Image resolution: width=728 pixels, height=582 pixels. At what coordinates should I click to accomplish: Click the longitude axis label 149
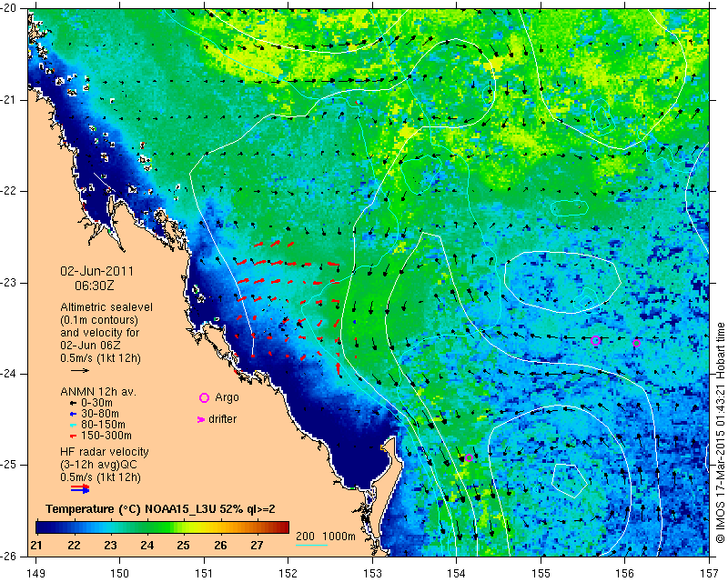(x=35, y=574)
